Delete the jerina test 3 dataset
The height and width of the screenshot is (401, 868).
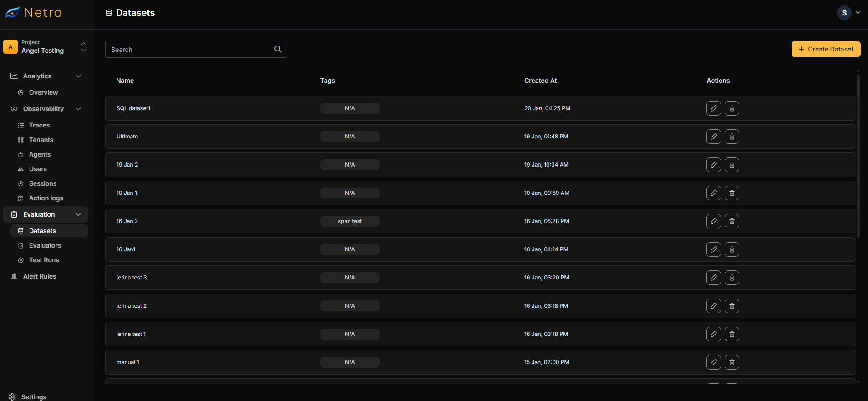(731, 278)
